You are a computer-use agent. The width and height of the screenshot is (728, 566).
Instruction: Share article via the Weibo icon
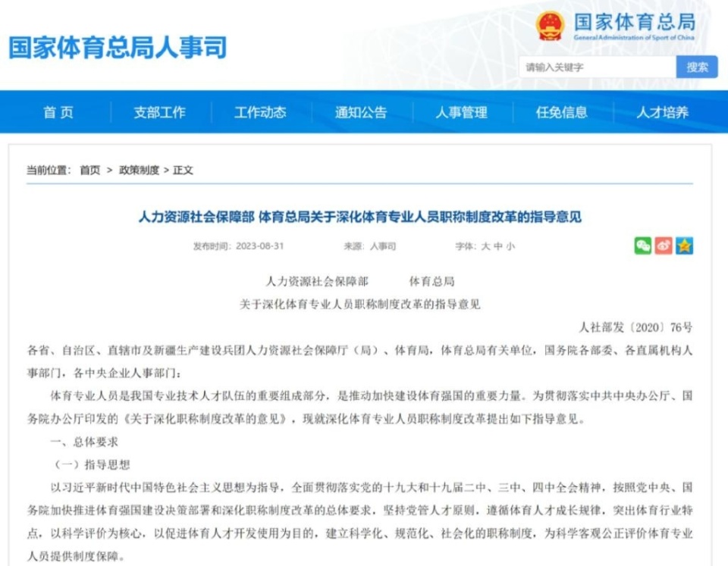pos(664,245)
